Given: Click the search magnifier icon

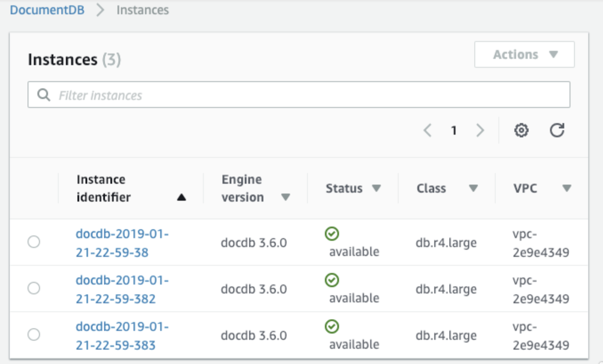Looking at the screenshot, I should click(x=43, y=95).
